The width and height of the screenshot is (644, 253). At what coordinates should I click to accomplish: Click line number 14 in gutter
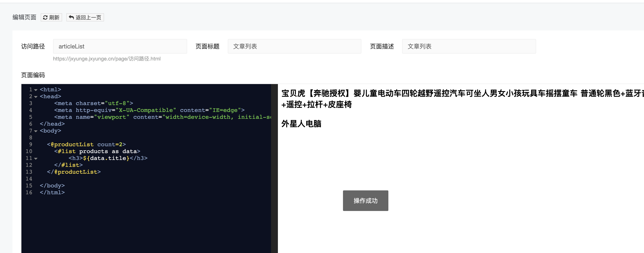29,179
